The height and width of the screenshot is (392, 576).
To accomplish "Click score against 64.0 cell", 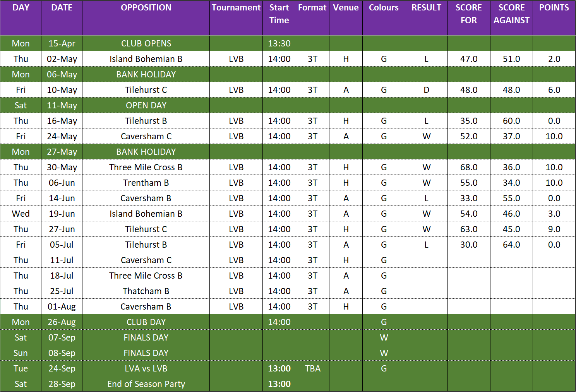I will tap(511, 245).
